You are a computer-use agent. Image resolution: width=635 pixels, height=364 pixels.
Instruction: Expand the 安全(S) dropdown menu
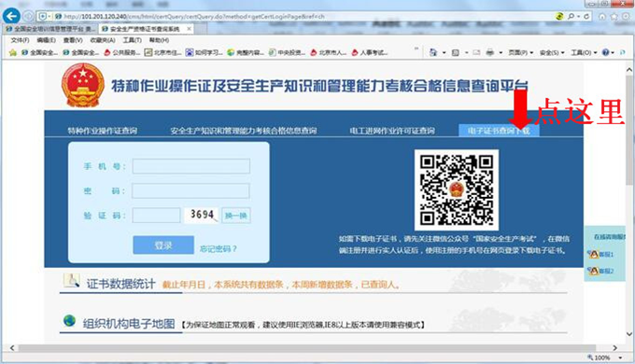pyautogui.click(x=552, y=52)
